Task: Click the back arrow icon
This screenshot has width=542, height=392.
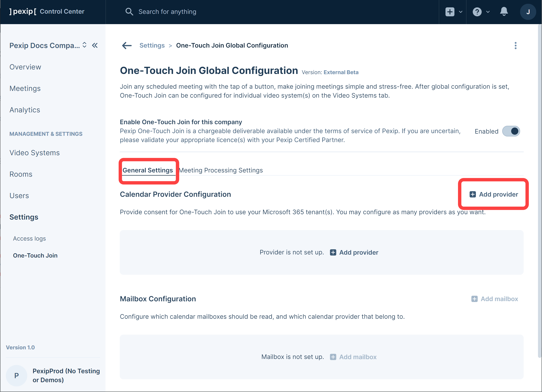Action: [127, 45]
